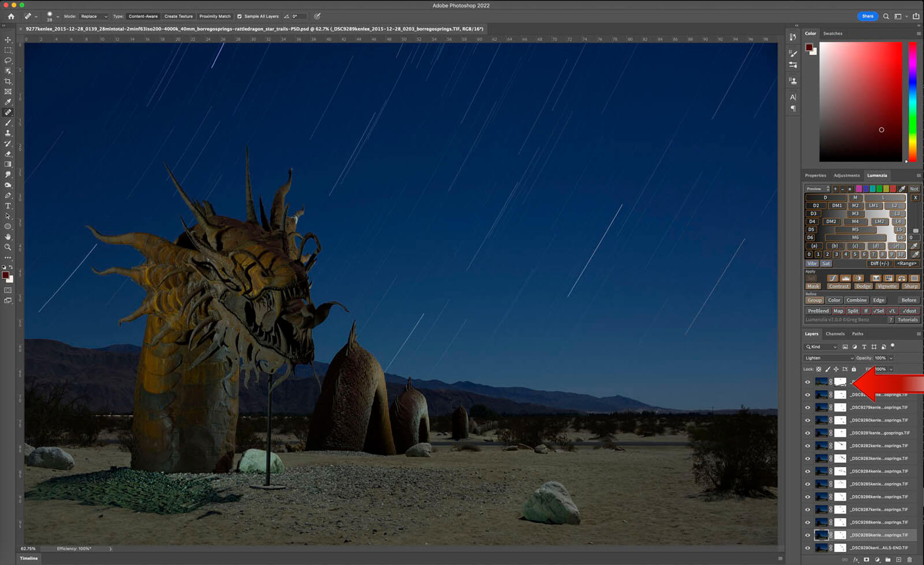Select the _DSC9284 layer mask thumbnail
Image resolution: width=924 pixels, height=565 pixels.
pyautogui.click(x=840, y=472)
